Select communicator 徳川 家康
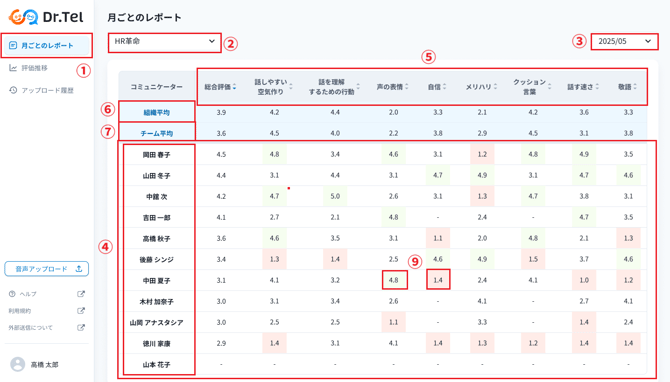Image resolution: width=670 pixels, height=382 pixels. click(156, 344)
